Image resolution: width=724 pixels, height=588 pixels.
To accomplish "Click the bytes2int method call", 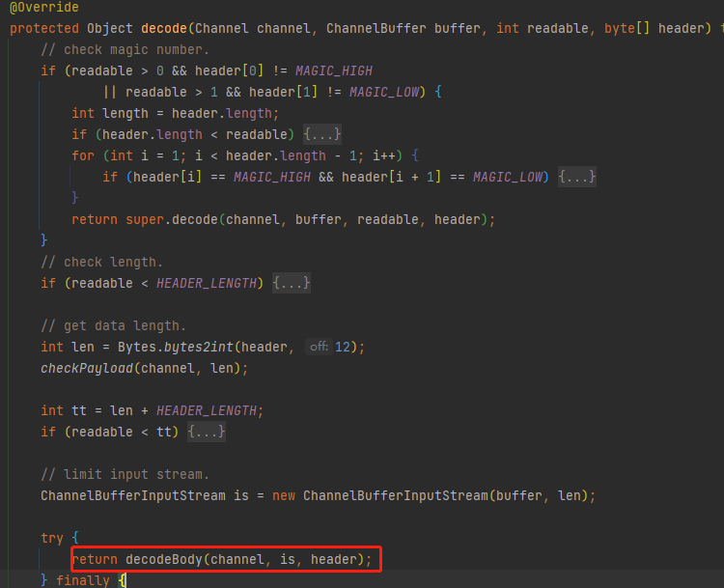I will point(199,348).
